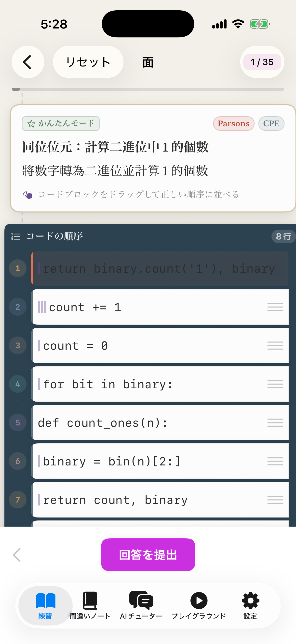Click the 8行 line count badge
This screenshot has height=644, width=296.
pos(283,236)
